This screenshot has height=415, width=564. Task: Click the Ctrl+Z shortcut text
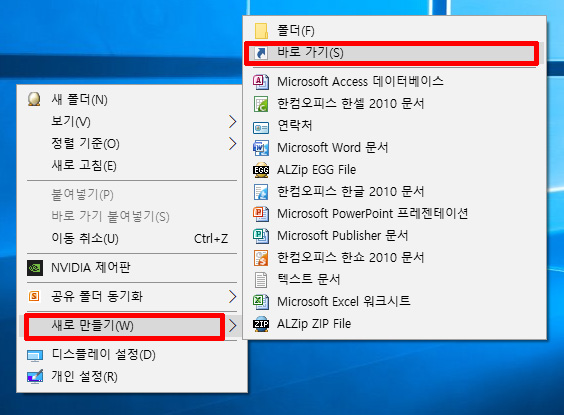tap(211, 238)
